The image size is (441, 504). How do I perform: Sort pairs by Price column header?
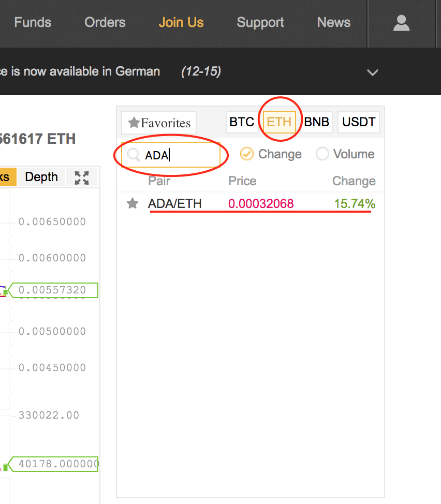242,181
